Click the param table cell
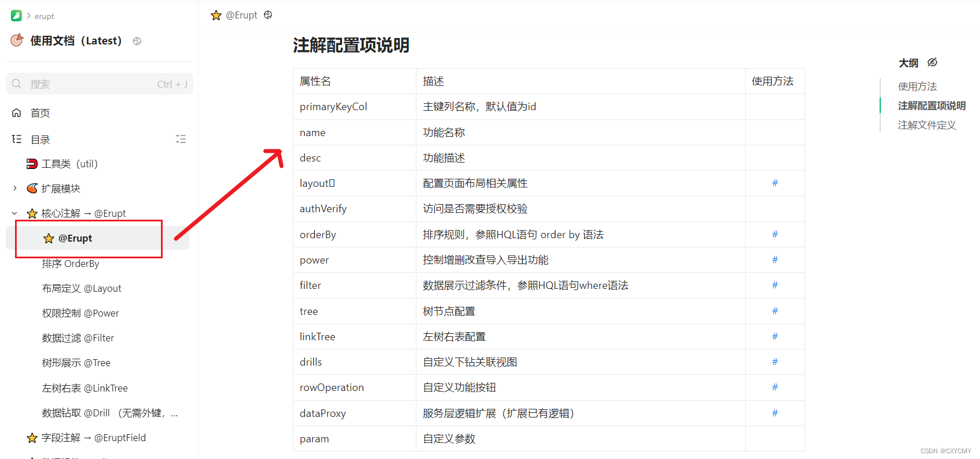Screen dimensions: 980x459 click(x=355, y=439)
